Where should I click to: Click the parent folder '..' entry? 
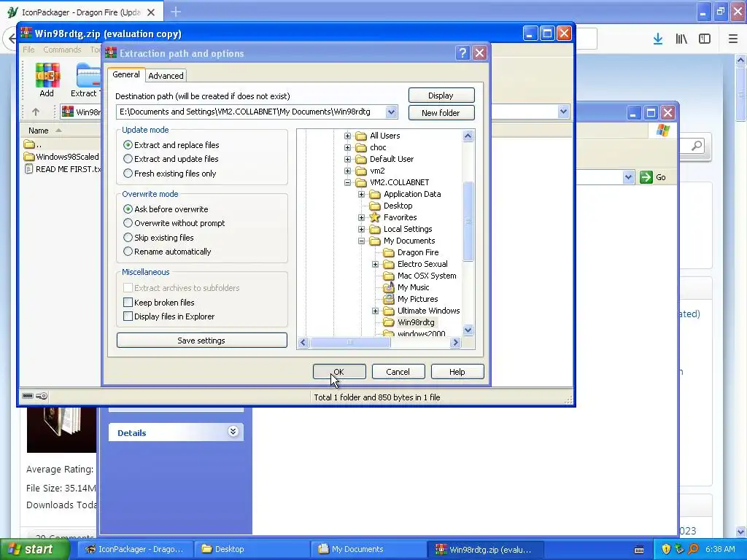coord(32,144)
